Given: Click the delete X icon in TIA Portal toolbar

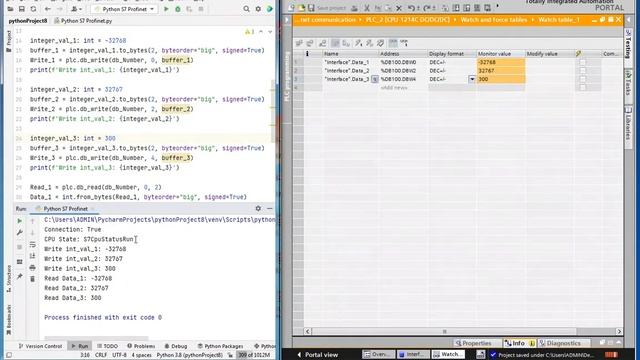Looking at the screenshot, I should (x=399, y=8).
